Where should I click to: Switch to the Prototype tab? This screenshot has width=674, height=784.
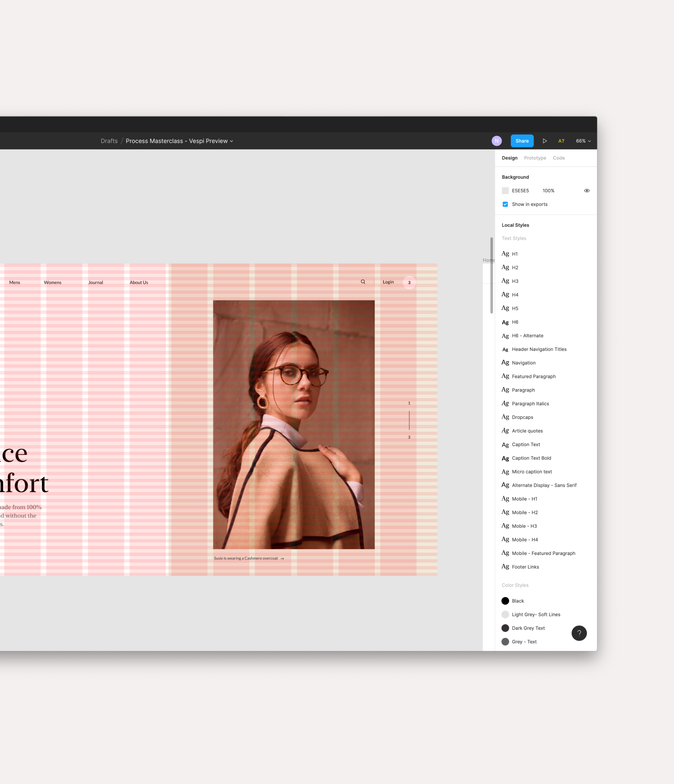tap(535, 158)
